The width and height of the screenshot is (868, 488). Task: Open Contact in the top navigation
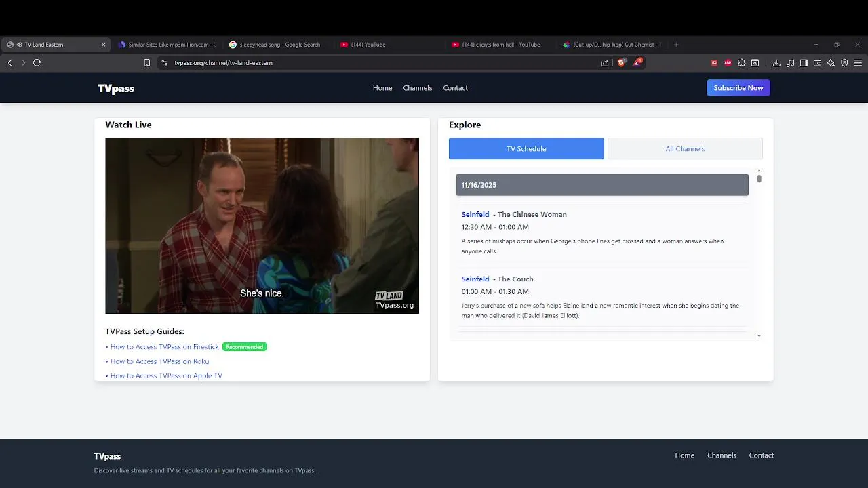coord(455,88)
